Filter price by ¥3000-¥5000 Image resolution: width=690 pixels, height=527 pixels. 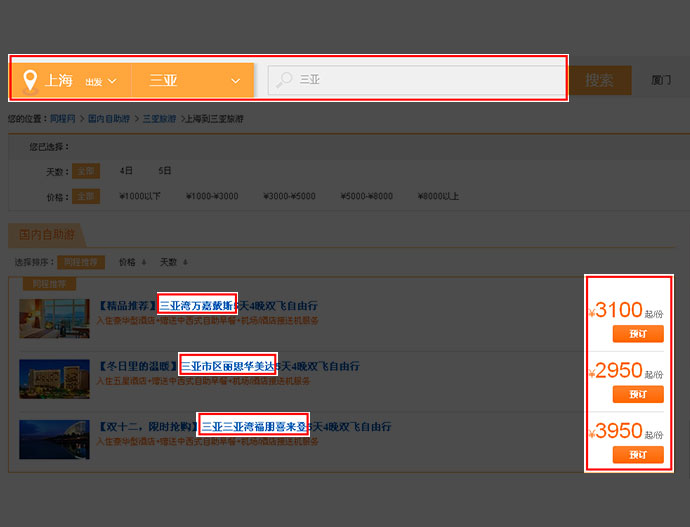point(291,197)
